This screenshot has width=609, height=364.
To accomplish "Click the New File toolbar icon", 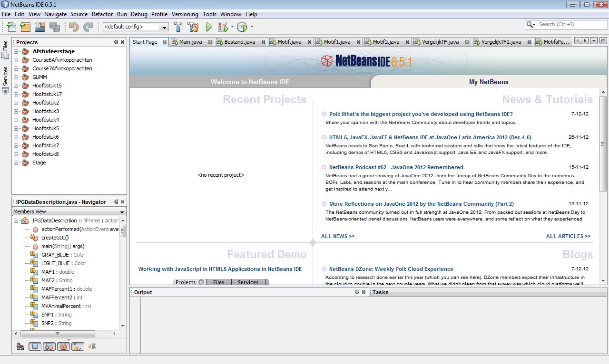I will tap(11, 27).
